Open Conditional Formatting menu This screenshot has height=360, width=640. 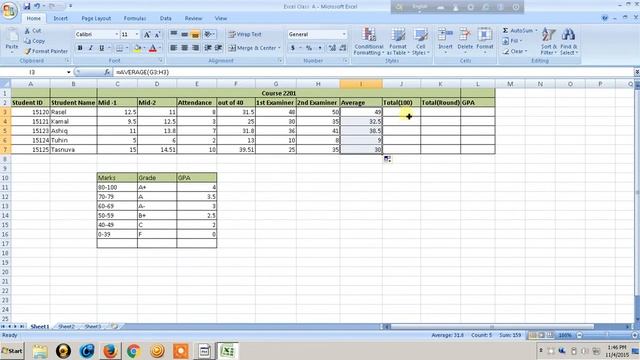coord(369,41)
